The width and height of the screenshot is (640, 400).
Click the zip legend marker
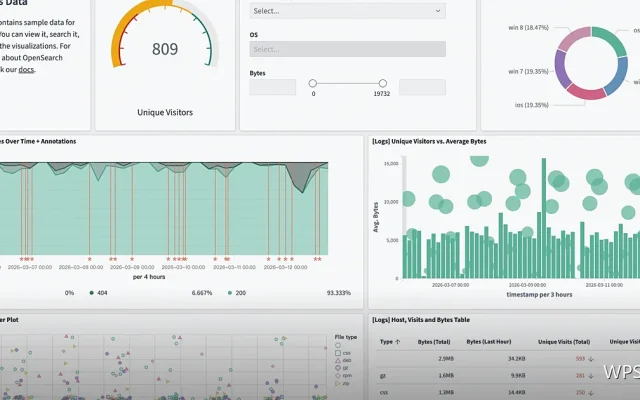[x=338, y=383]
